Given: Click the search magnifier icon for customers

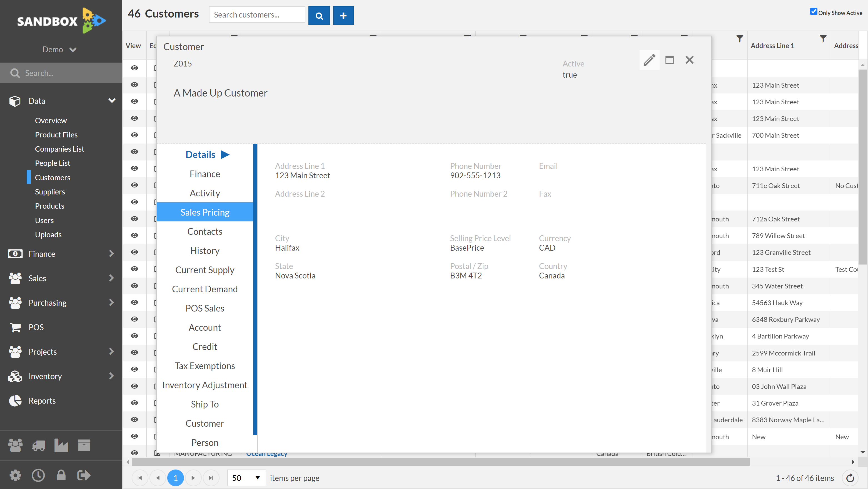Looking at the screenshot, I should pos(318,16).
